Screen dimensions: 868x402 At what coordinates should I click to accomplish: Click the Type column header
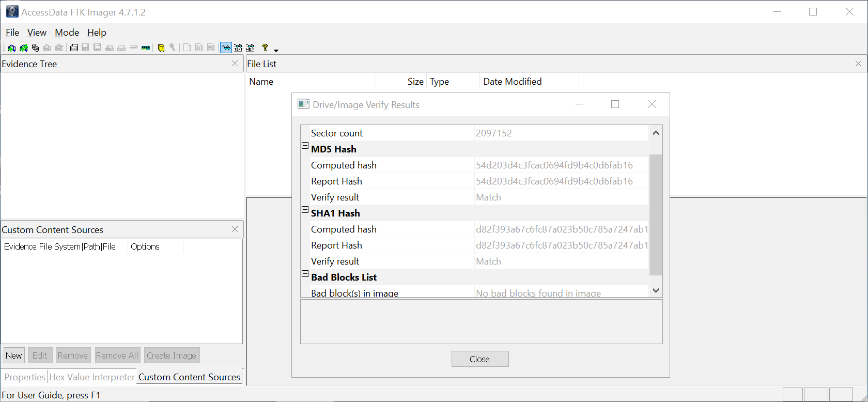tap(454, 82)
